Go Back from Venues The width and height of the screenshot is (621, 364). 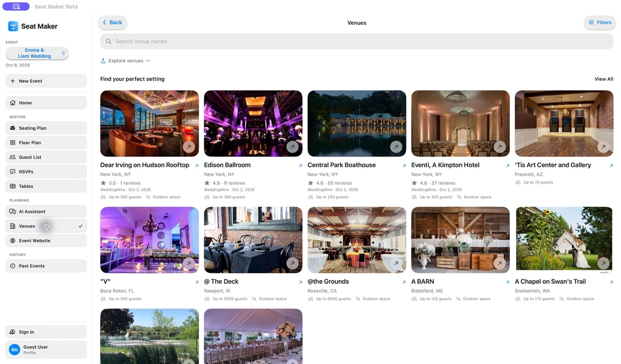[112, 23]
